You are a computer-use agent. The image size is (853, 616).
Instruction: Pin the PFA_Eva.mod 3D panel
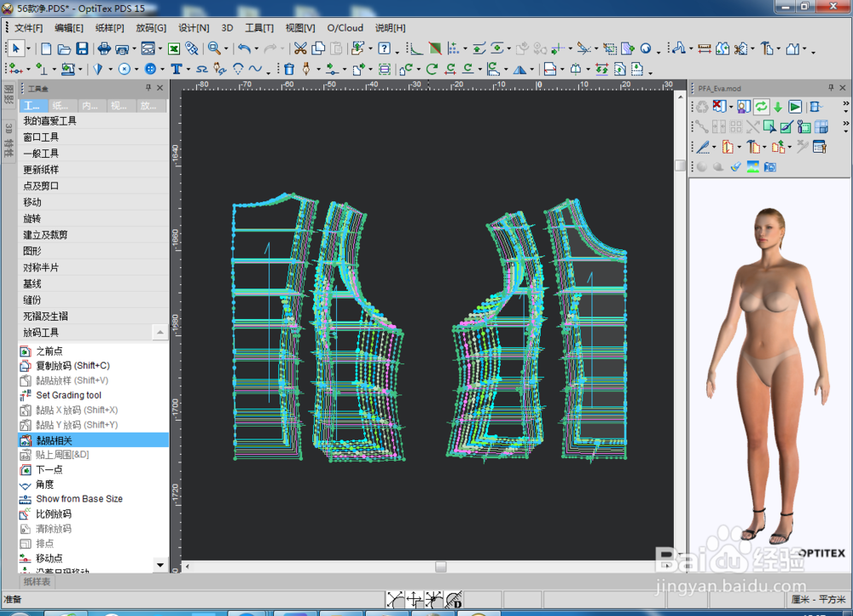(831, 88)
